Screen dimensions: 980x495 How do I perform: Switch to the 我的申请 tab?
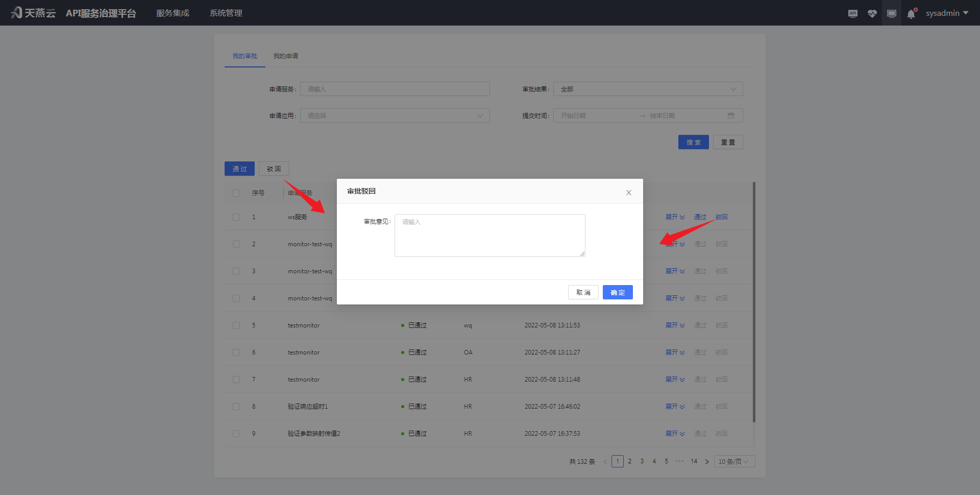coord(286,56)
